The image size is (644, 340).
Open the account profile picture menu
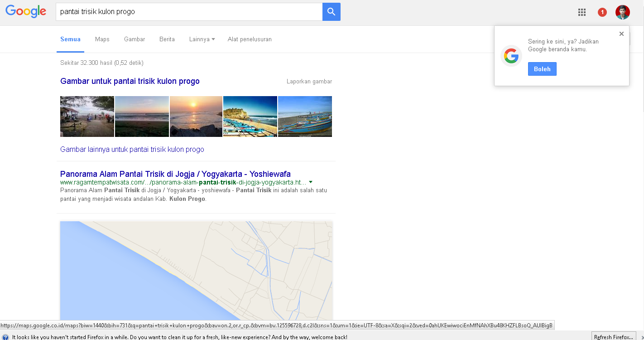(623, 12)
